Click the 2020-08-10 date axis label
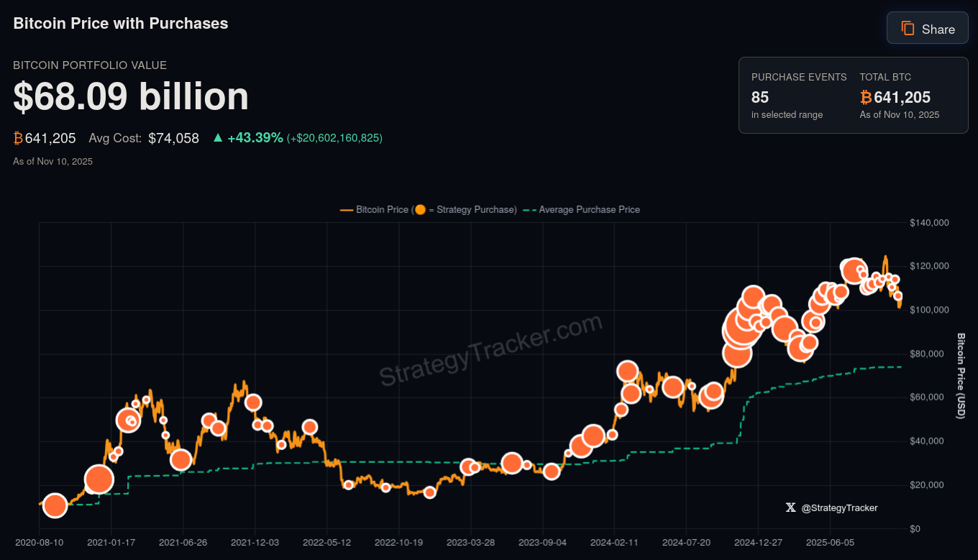This screenshot has height=560, width=978. [39, 542]
